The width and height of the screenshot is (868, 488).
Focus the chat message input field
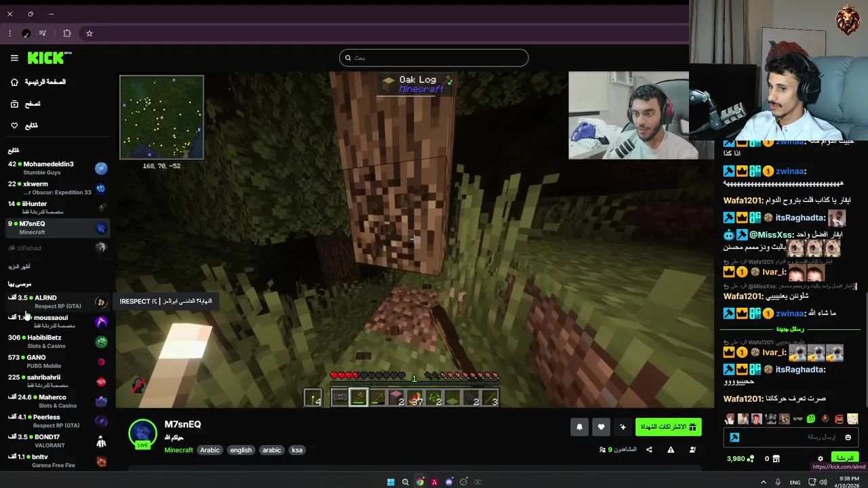(x=791, y=437)
